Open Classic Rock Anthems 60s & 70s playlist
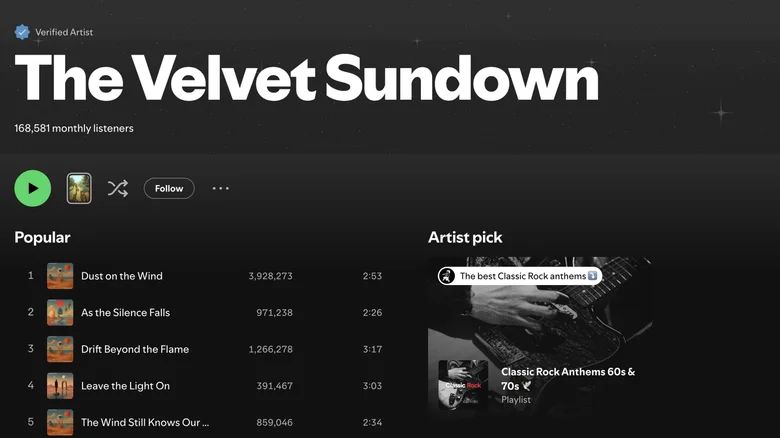 567,378
